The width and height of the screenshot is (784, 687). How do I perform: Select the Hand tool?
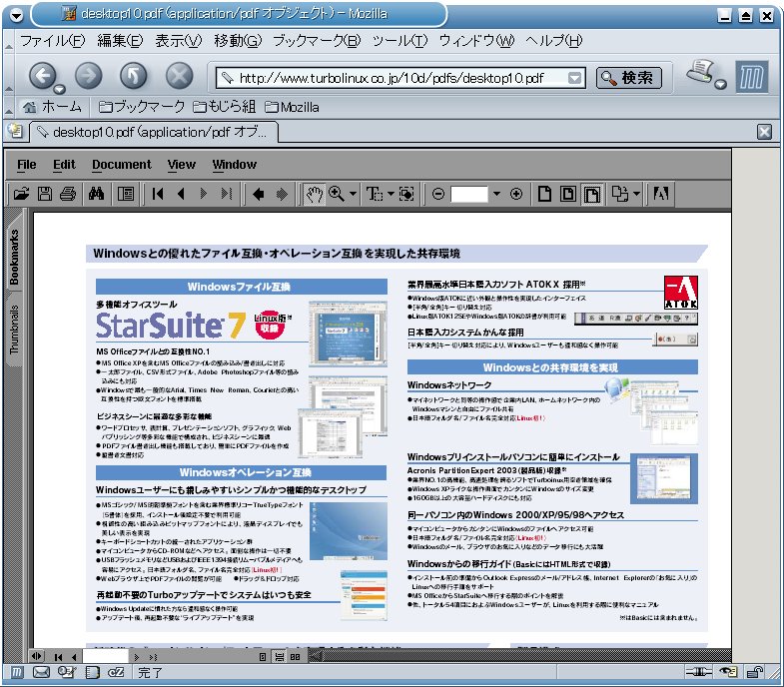coord(314,194)
